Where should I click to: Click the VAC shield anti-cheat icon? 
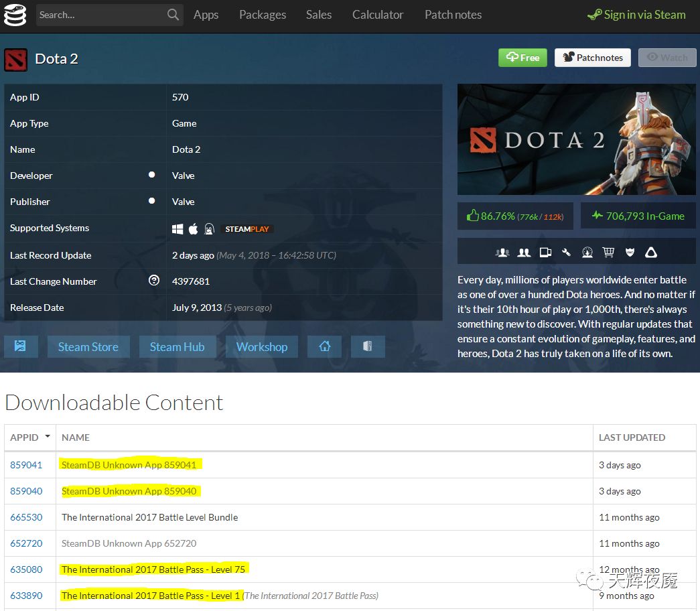pos(630,253)
